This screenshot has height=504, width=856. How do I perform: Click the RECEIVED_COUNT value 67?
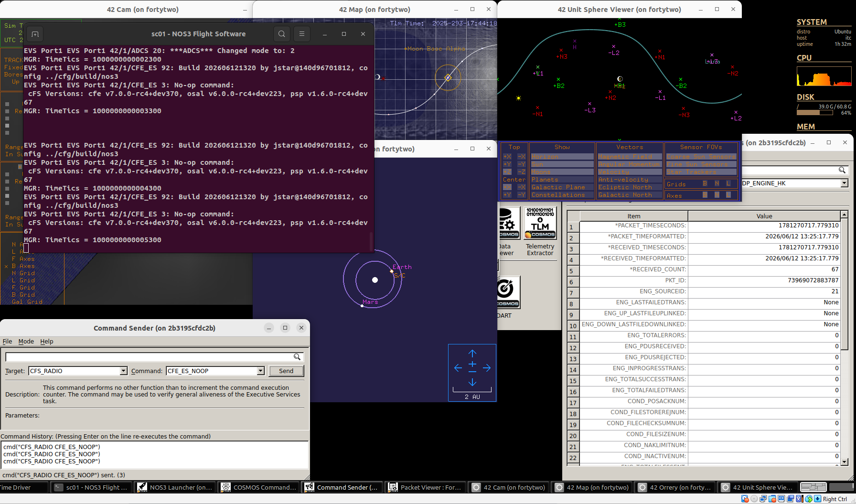[764, 269]
